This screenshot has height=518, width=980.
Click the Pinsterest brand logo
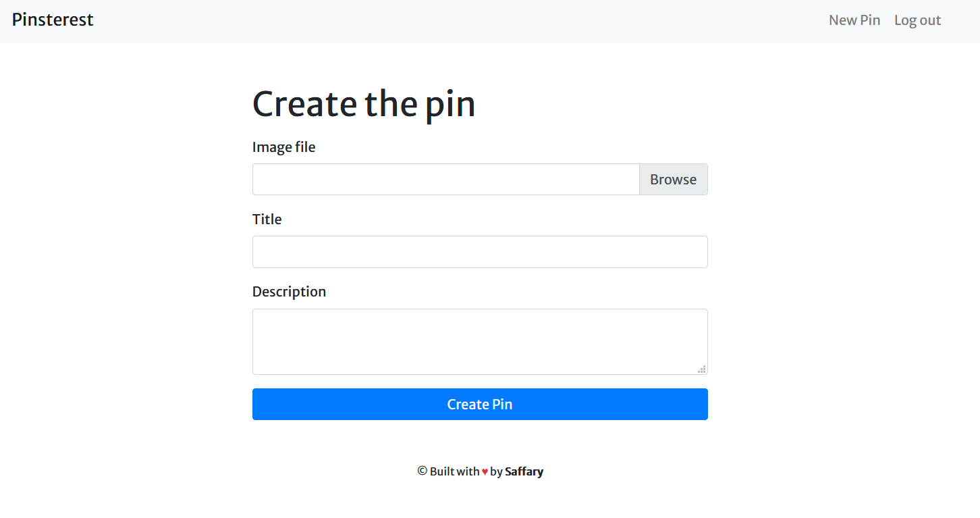[53, 20]
